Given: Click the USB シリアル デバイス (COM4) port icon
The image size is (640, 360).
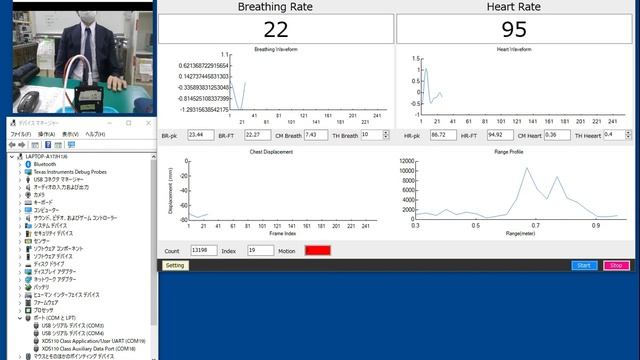Looking at the screenshot, I should point(36,333).
